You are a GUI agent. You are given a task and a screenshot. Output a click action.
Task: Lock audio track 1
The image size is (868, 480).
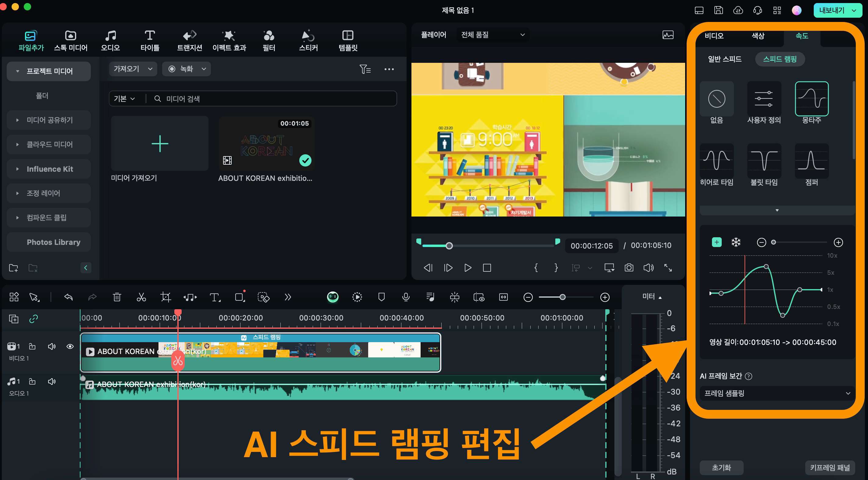pos(32,381)
